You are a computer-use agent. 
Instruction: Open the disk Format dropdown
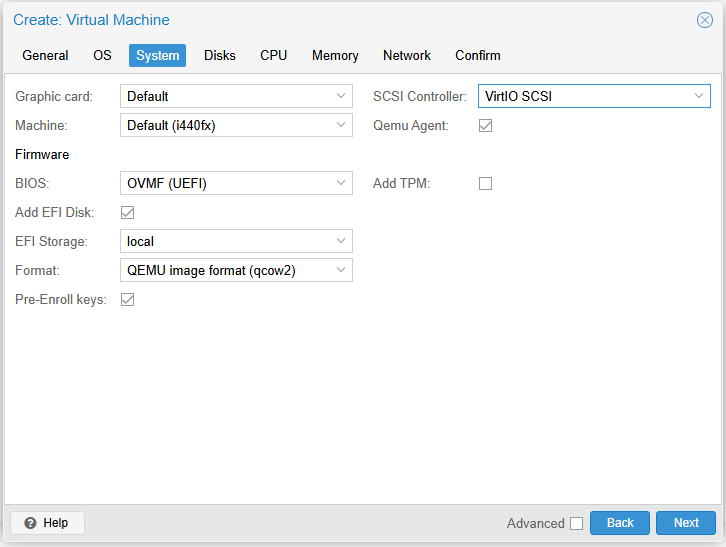coord(236,270)
